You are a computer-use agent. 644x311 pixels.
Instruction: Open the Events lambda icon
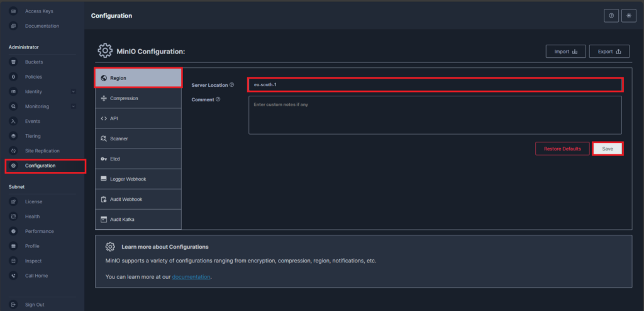point(13,121)
